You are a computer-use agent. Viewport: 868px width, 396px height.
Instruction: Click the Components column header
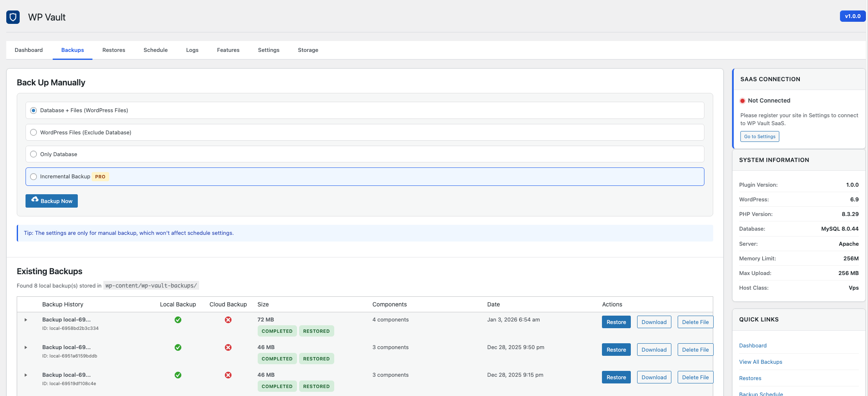(x=389, y=305)
